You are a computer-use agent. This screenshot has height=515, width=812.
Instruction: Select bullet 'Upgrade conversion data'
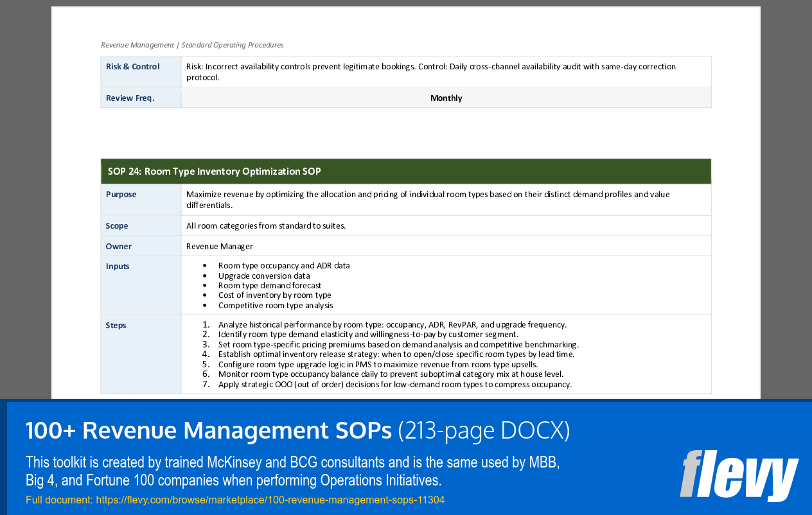coord(263,275)
